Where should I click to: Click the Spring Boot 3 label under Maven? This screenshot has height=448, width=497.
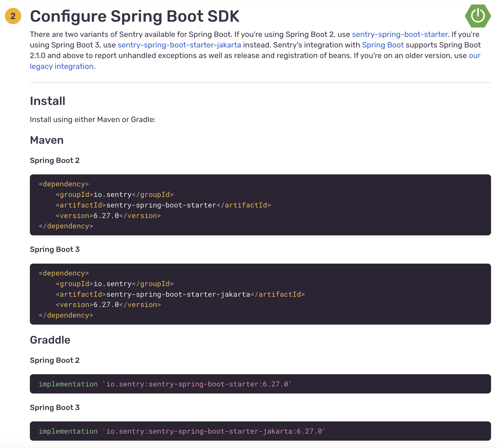click(55, 249)
